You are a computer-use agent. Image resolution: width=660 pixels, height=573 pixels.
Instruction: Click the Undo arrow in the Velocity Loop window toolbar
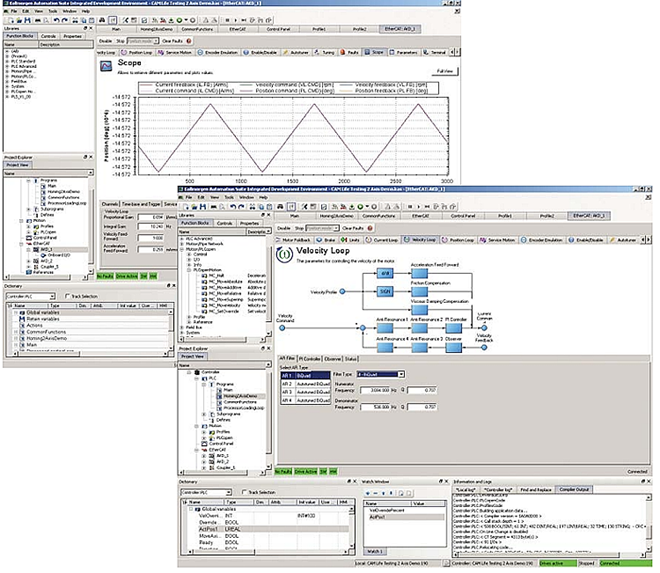pyautogui.click(x=233, y=207)
